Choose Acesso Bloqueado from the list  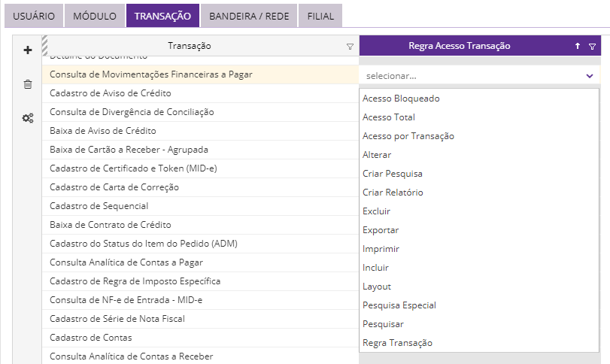point(401,99)
